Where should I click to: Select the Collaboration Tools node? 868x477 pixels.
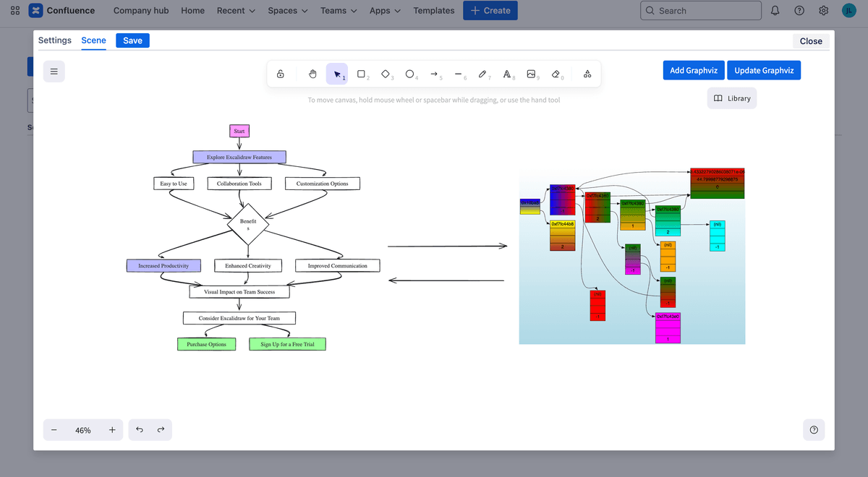(x=239, y=184)
